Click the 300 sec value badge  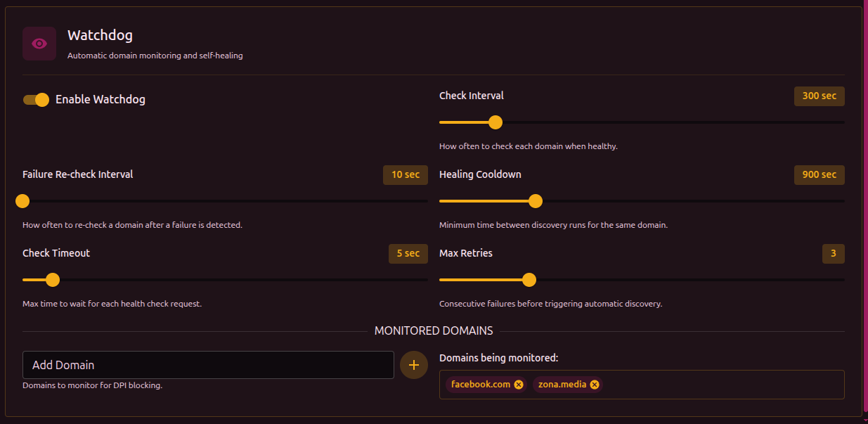coord(819,96)
